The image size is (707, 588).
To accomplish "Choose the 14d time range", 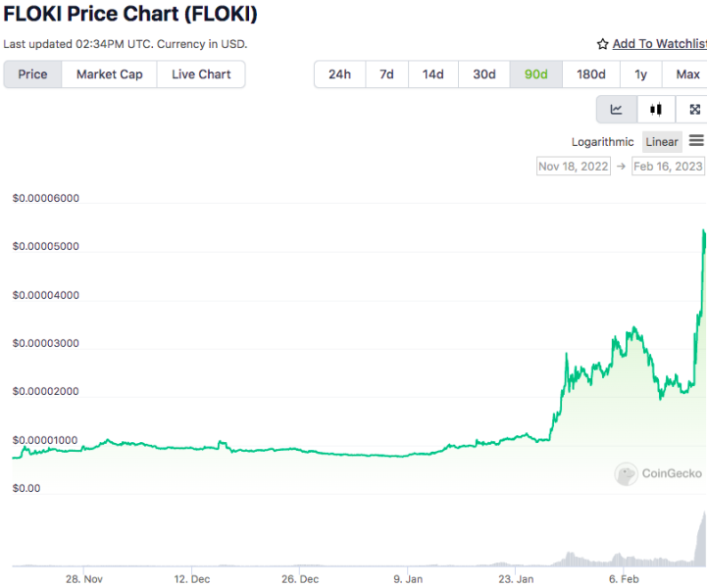I will tap(432, 74).
